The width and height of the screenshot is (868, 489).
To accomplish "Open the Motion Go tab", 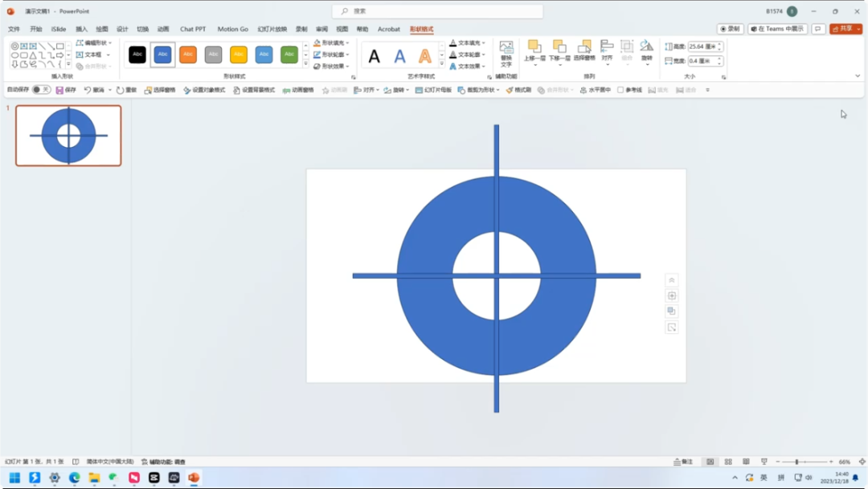I will click(x=232, y=30).
